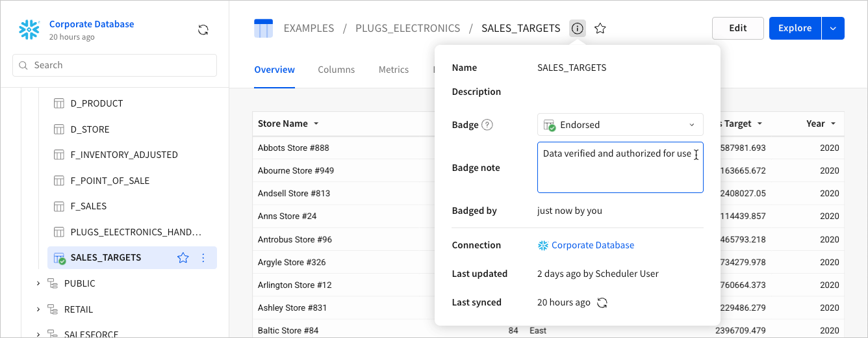Click the Endorsed badge icon in dropdown

click(549, 125)
